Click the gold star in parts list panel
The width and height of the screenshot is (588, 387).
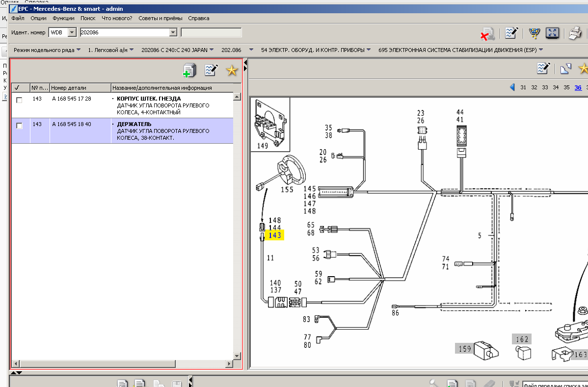coord(232,71)
